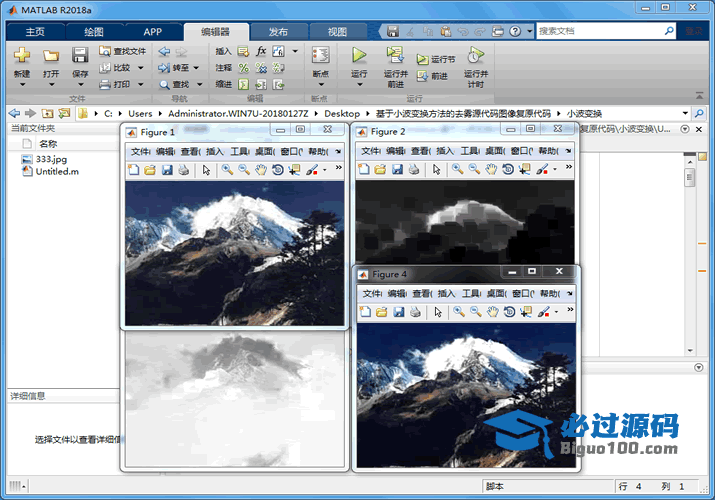Expand the Run (运行) dropdown arrow
This screenshot has width=715, height=500.
359,84
